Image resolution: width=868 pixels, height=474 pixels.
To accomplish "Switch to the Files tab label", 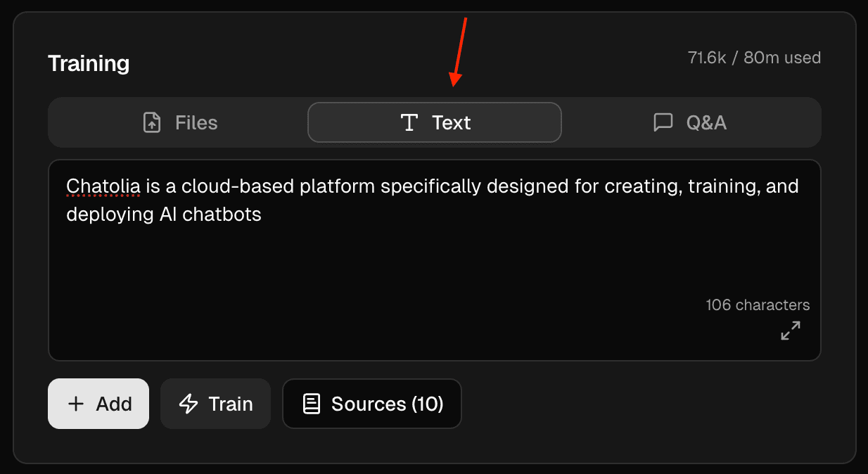I will (x=196, y=123).
